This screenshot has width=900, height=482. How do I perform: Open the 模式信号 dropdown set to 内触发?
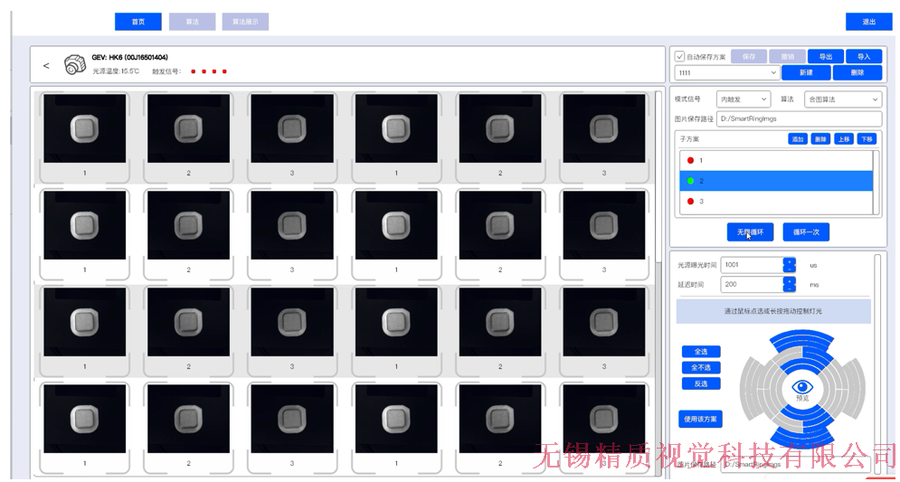pos(743,99)
